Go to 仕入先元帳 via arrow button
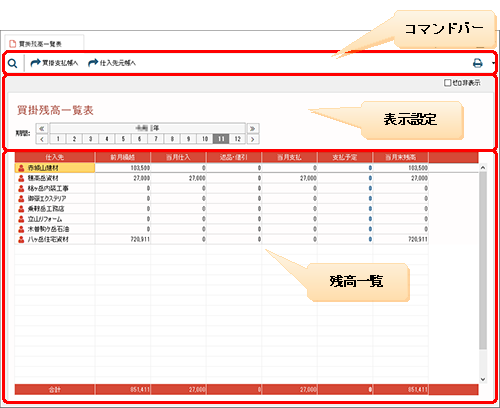 [x=112, y=63]
